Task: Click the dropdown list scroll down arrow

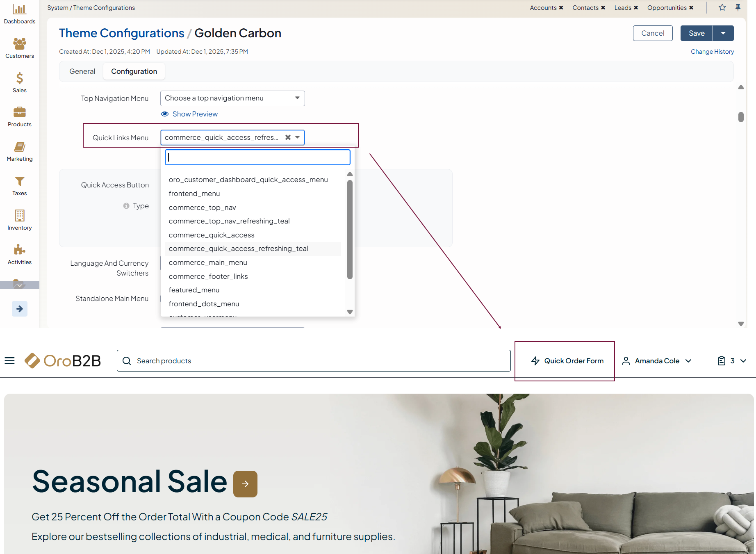Action: (x=350, y=312)
